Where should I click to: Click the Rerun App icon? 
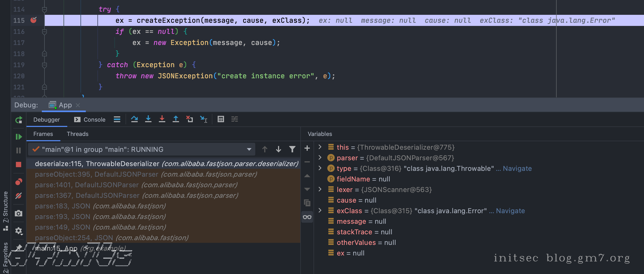pyautogui.click(x=19, y=120)
